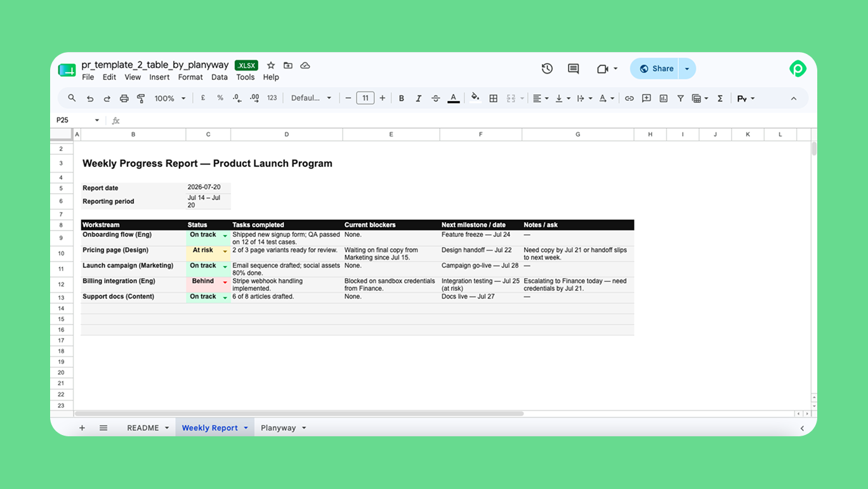The image size is (868, 489).
Task: Create a filter
Action: (680, 98)
